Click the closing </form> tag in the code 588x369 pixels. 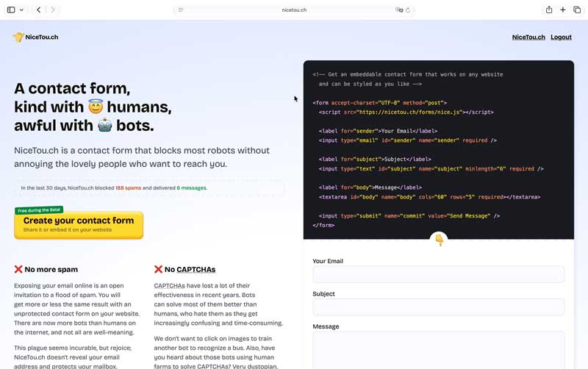point(323,225)
